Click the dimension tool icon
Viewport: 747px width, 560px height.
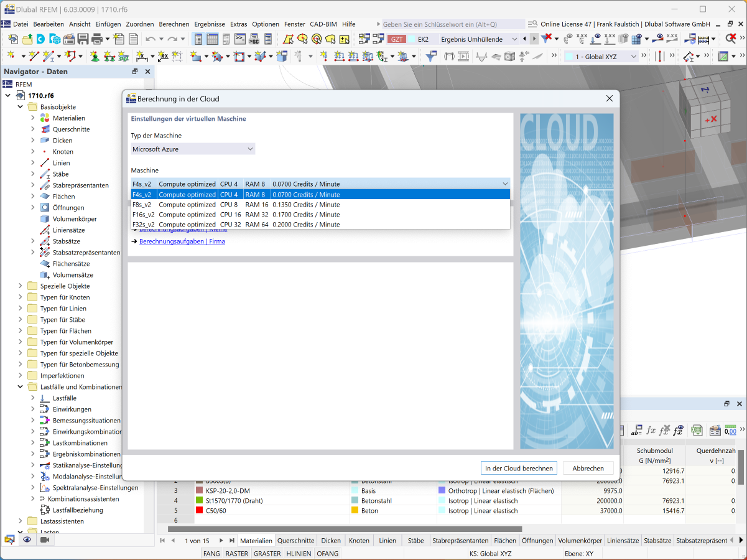tap(142, 56)
